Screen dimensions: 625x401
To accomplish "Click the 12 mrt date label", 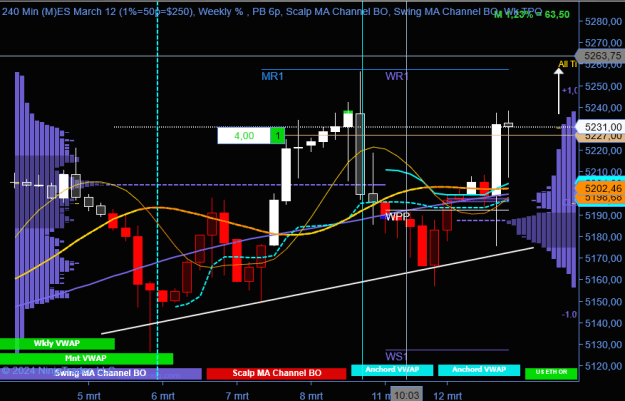I will (x=447, y=396).
